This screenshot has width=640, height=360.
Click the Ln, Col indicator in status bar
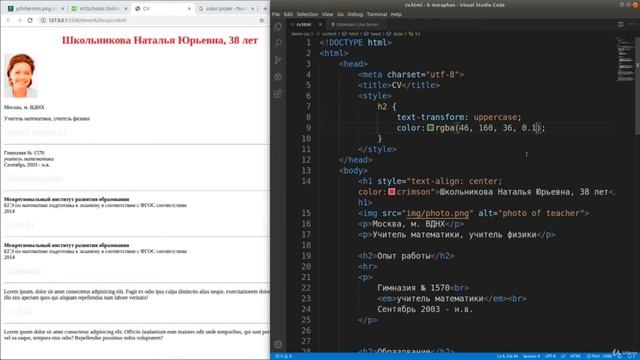tap(507, 356)
